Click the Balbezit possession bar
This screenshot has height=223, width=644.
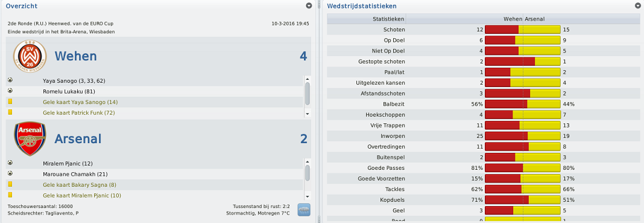523,104
